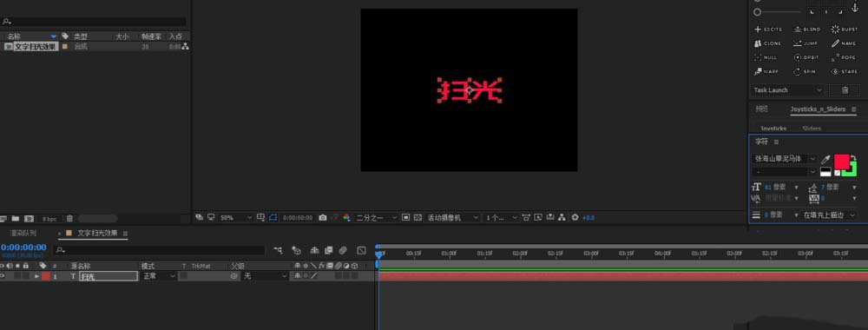
Task: Enable motion blur switch in timeline header
Action: point(343,251)
